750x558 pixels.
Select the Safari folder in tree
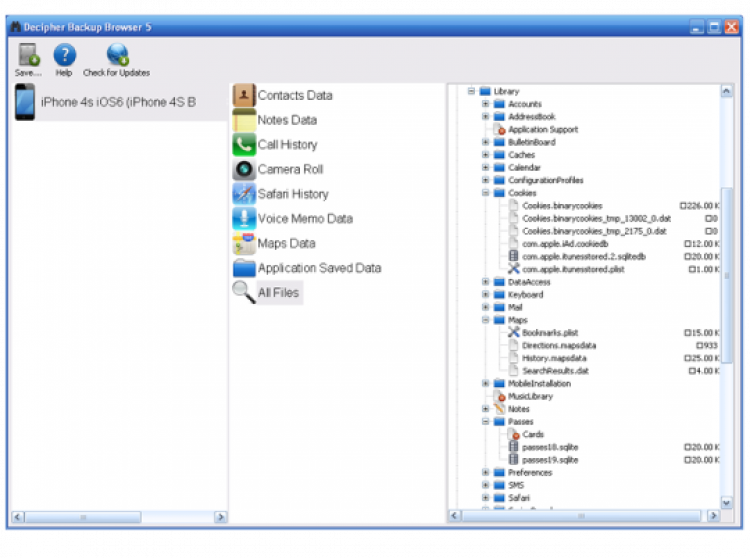518,498
